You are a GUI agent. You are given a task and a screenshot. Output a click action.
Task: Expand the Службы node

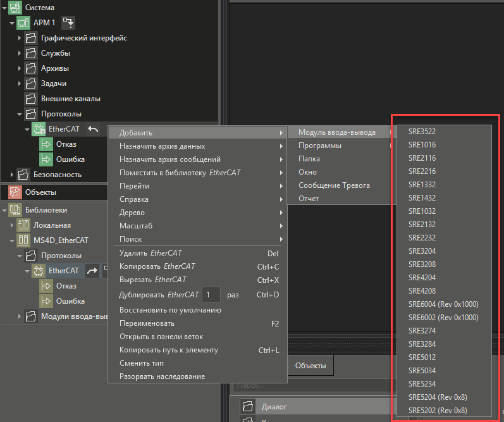pyautogui.click(x=19, y=53)
